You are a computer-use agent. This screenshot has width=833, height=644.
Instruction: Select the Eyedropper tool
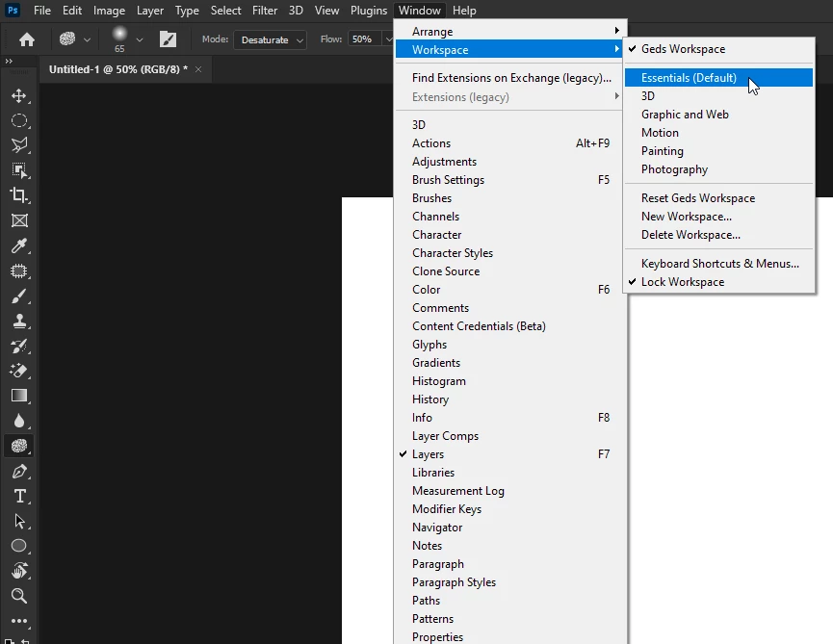coord(19,245)
